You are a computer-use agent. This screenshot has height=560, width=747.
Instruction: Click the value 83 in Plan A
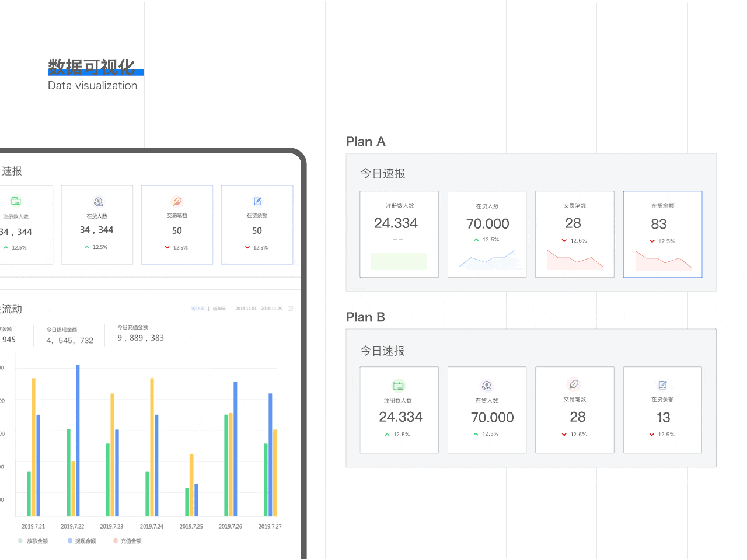[x=659, y=224]
